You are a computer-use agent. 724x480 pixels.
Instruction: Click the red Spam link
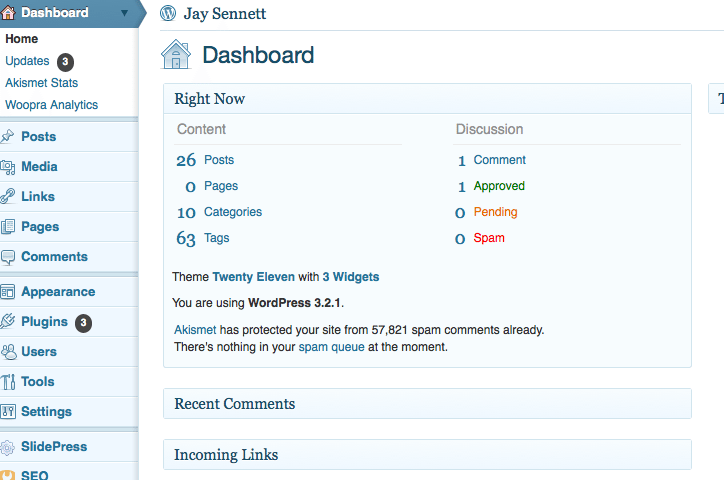click(489, 238)
